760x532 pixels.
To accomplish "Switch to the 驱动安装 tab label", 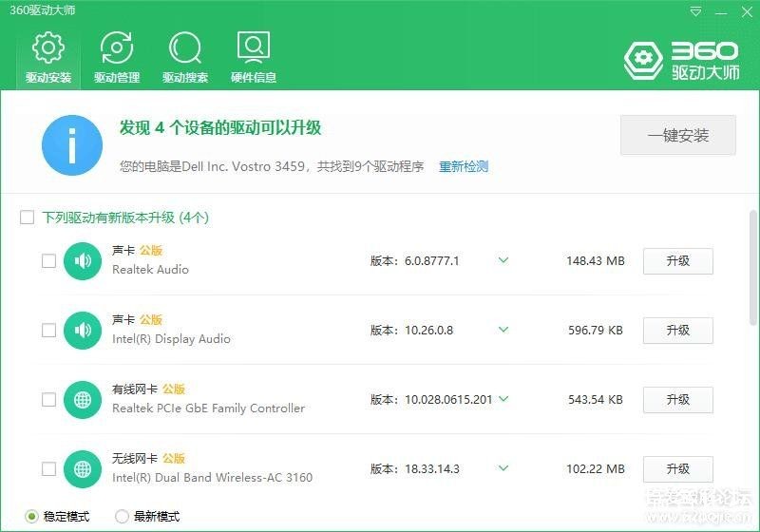I will 48,78.
